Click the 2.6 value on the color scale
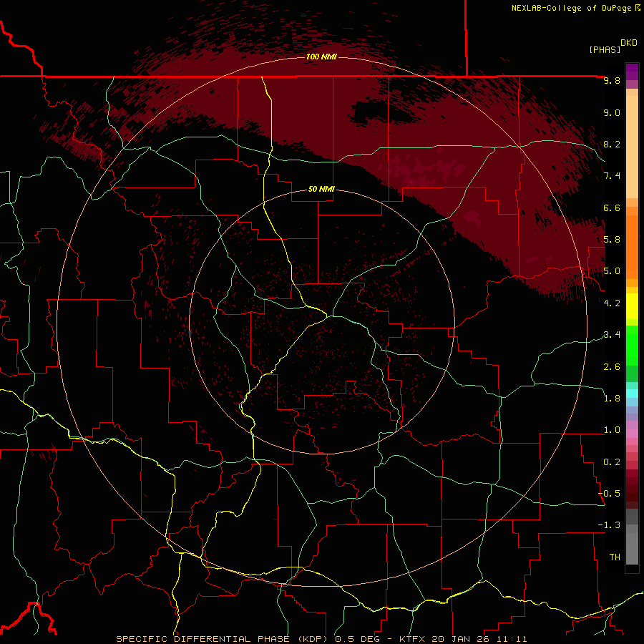This screenshot has height=644, width=644. pyautogui.click(x=612, y=366)
